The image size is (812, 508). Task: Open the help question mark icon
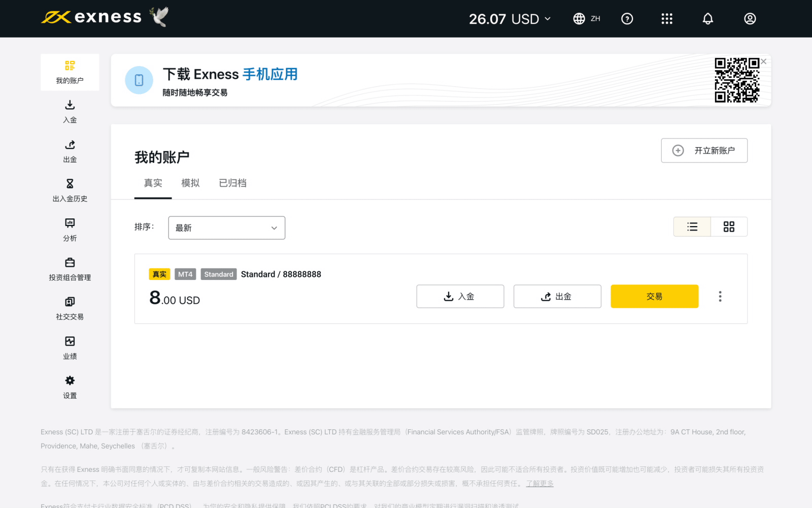[627, 19]
